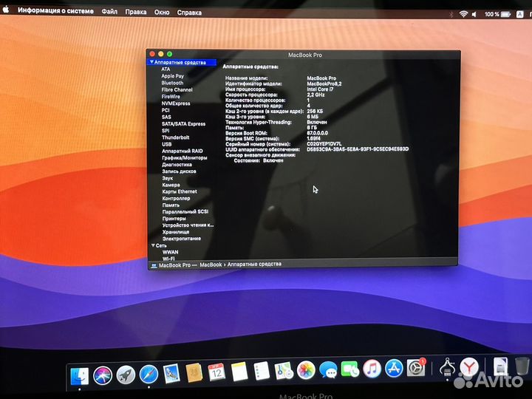
Task: Open Safari browser in Dock
Action: pos(149,374)
